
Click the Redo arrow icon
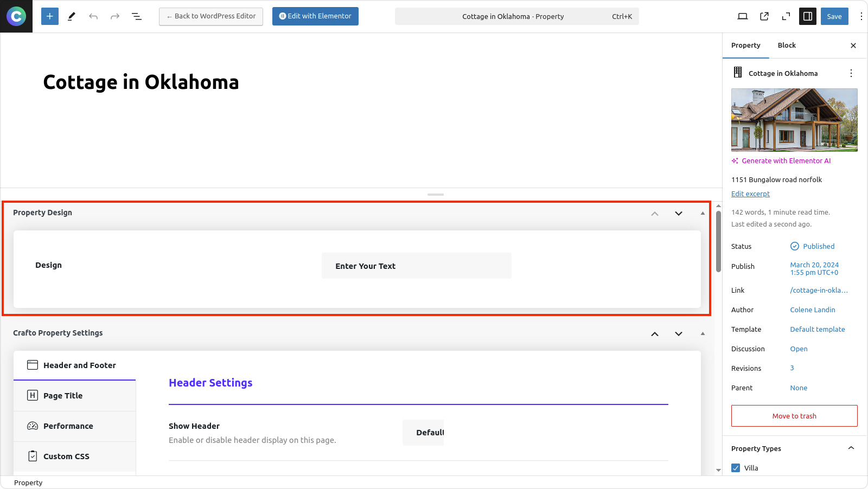point(115,16)
